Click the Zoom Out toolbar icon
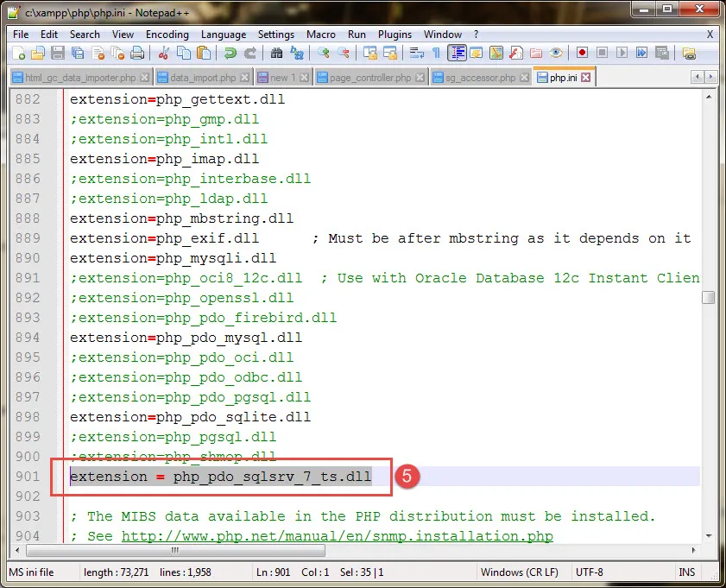This screenshot has height=588, width=726. (343, 54)
